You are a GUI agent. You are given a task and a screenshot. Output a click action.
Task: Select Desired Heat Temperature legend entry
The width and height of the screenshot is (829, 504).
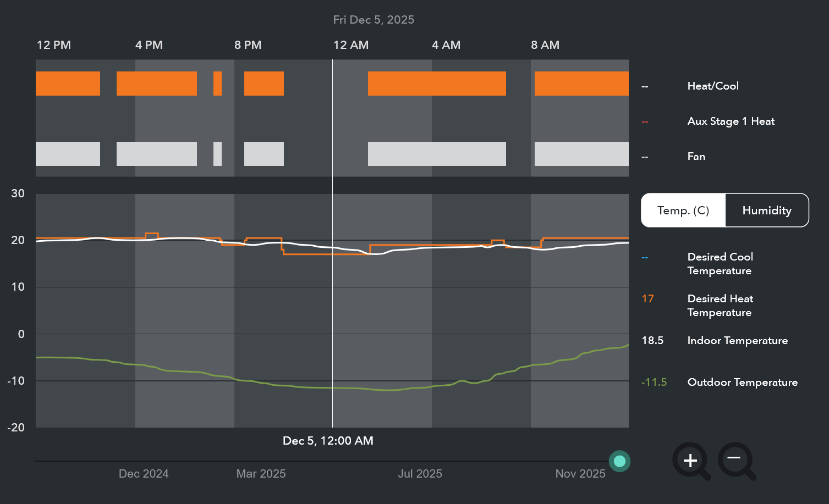coord(720,306)
